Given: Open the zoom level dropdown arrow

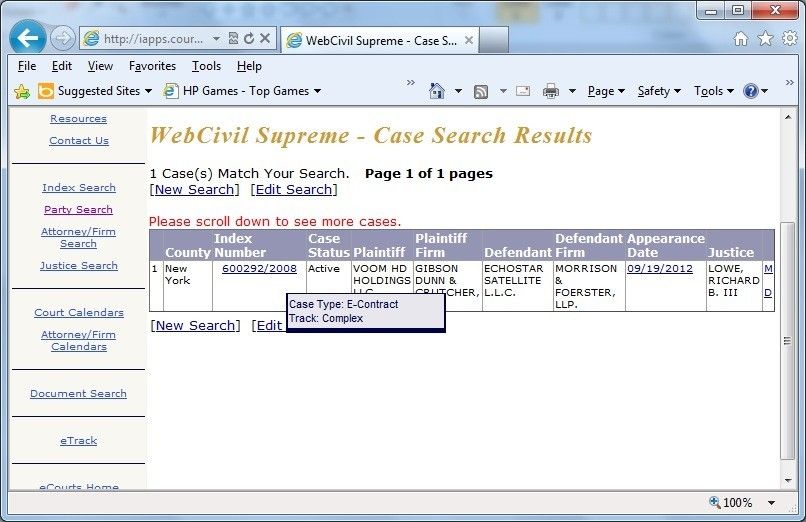Looking at the screenshot, I should [x=771, y=503].
